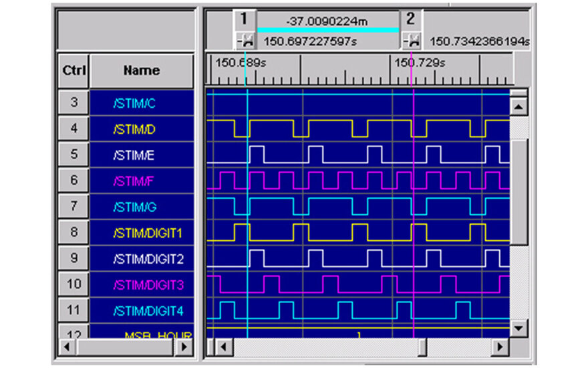Screen dimensions: 588x368
Task: Click name pane scroll right arrow
Action: coord(184,347)
